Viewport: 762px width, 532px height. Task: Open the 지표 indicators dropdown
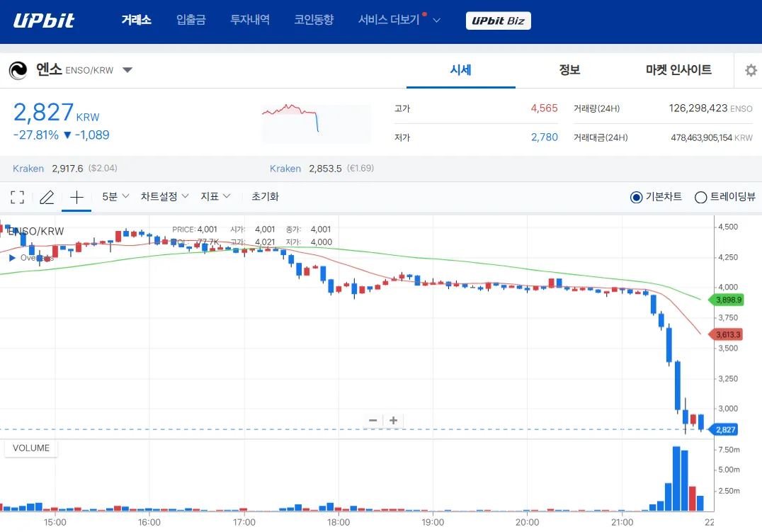(x=215, y=196)
